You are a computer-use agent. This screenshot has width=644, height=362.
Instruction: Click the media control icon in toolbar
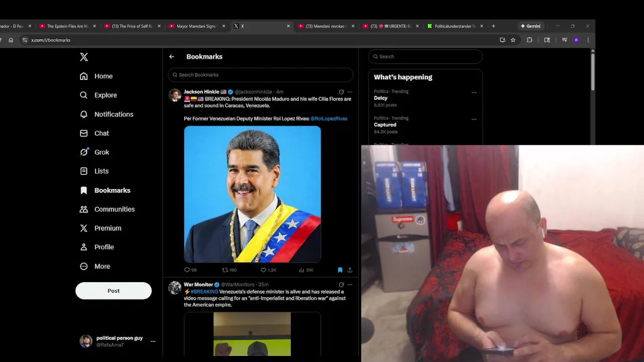coord(565,40)
